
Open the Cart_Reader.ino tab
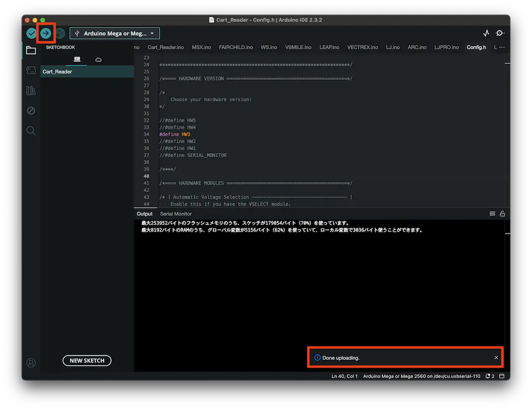(x=166, y=47)
